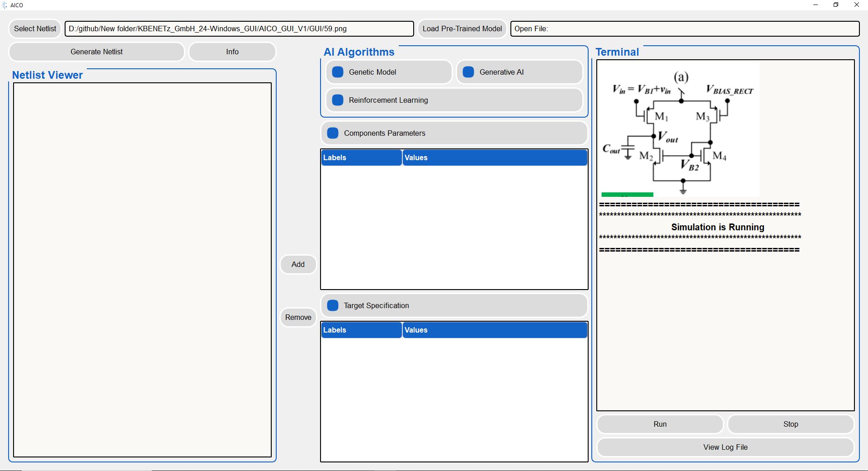The height and width of the screenshot is (471, 868).
Task: Click Load Pre-Trained Model button
Action: tap(462, 29)
